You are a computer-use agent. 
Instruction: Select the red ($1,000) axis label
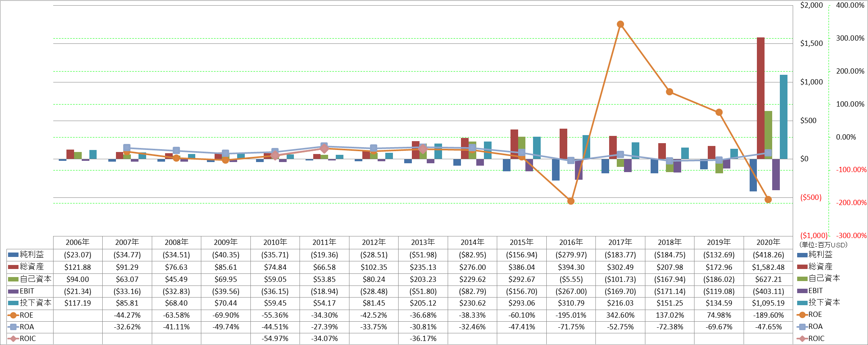[x=814, y=236]
